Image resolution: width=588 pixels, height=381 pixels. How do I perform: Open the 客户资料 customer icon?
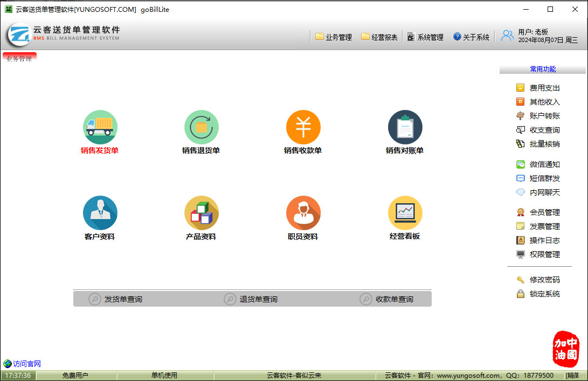pyautogui.click(x=100, y=213)
